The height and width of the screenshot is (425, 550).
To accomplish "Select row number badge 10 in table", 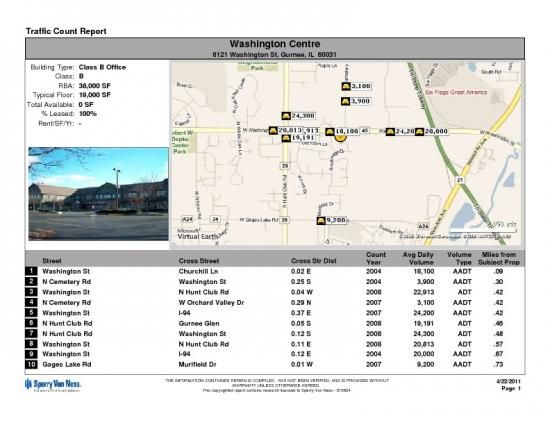I will tap(31, 364).
